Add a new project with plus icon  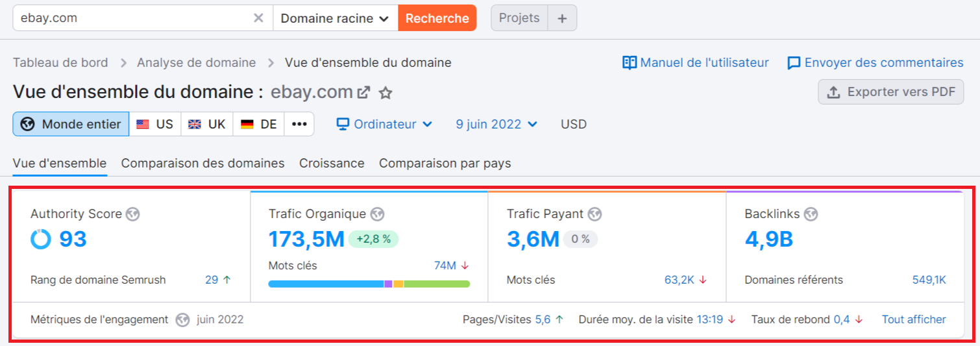click(562, 18)
